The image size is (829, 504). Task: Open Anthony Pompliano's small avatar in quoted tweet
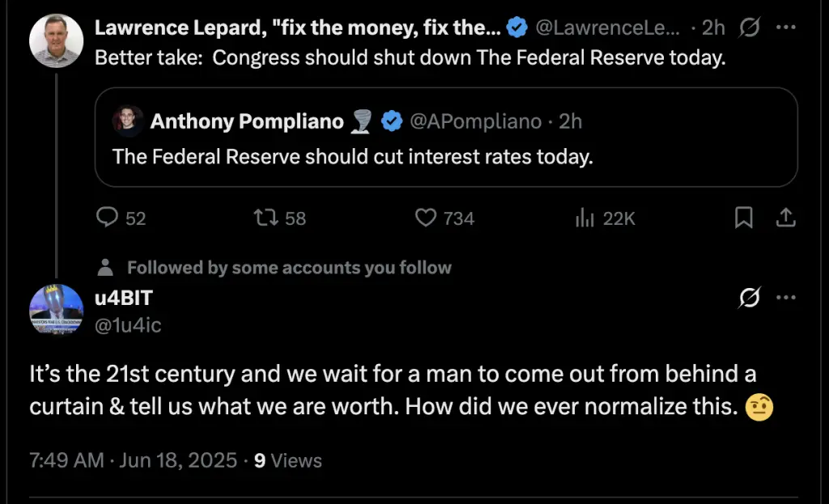(x=127, y=121)
